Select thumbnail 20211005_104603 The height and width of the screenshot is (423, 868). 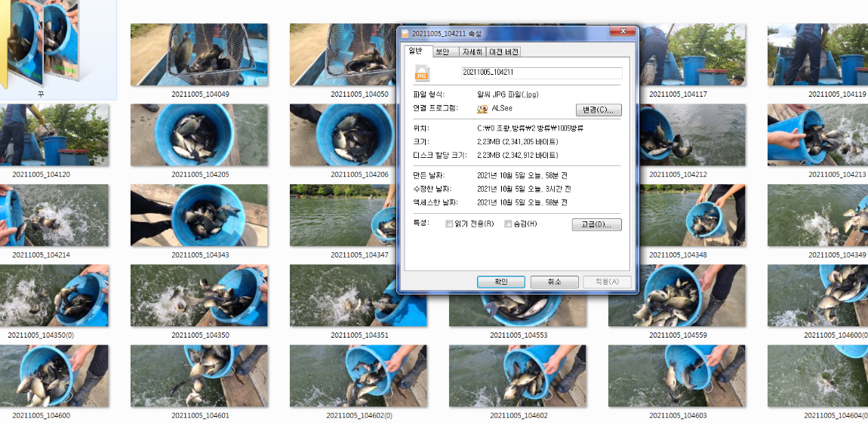[676, 376]
